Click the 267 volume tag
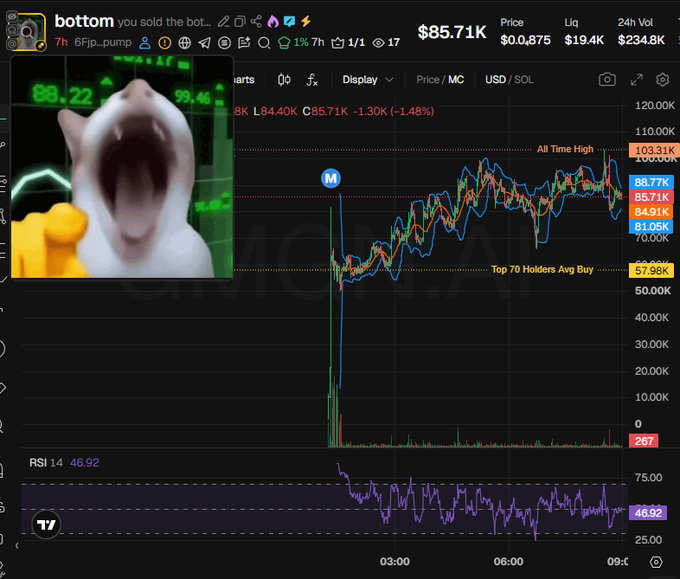This screenshot has width=680, height=579. (x=644, y=441)
